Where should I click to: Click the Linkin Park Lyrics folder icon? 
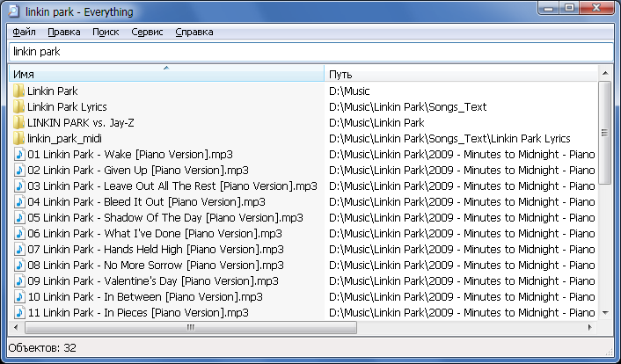(x=18, y=106)
